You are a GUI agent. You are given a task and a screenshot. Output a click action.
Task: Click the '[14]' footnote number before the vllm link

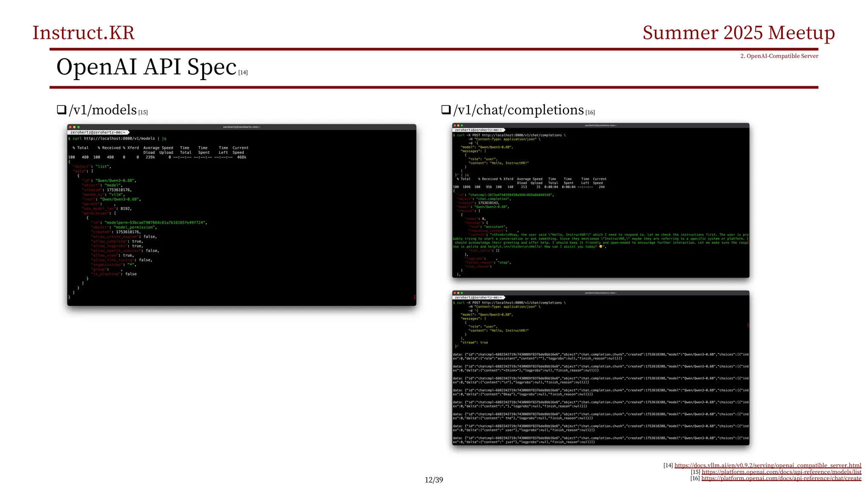tap(668, 465)
